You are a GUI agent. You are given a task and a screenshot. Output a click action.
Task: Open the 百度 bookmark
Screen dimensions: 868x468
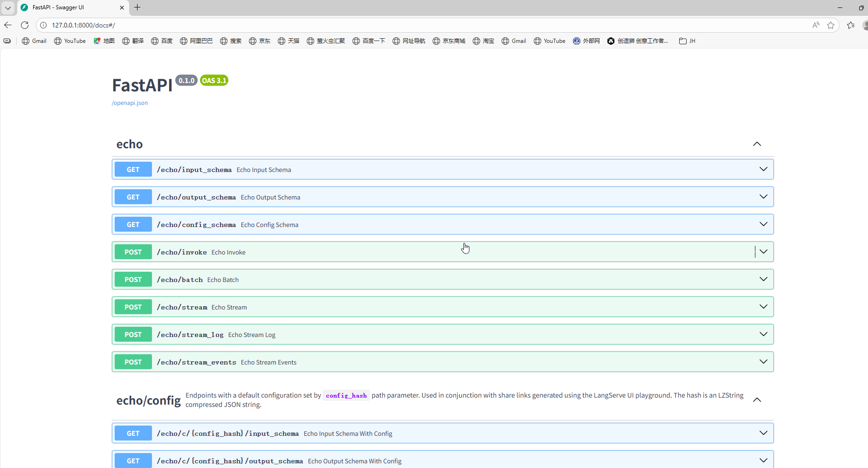162,41
